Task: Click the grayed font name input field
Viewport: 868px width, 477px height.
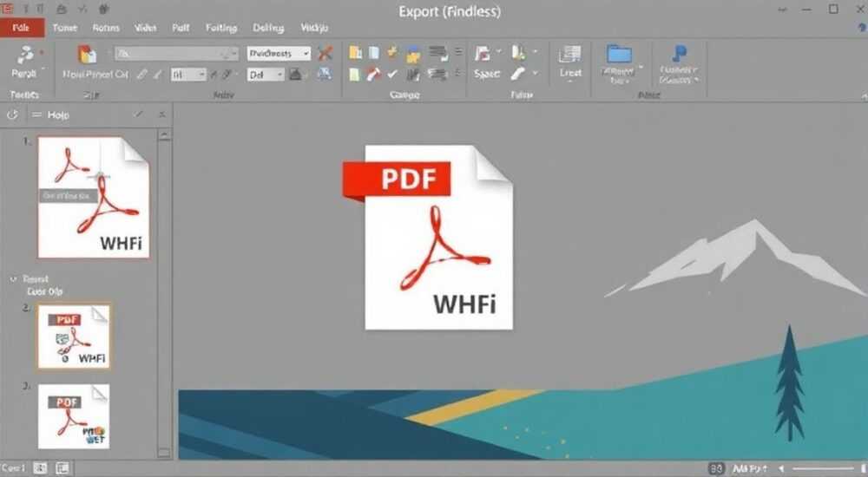Action: click(x=176, y=53)
